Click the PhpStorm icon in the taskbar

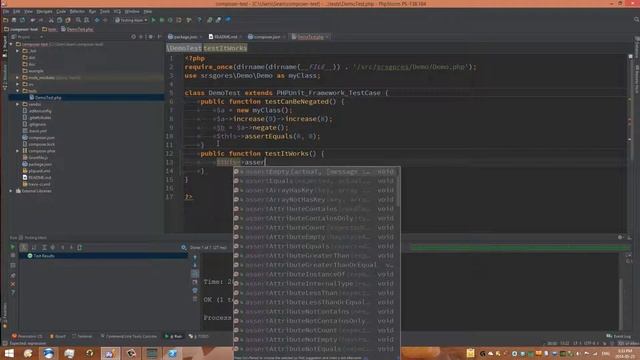(110, 353)
